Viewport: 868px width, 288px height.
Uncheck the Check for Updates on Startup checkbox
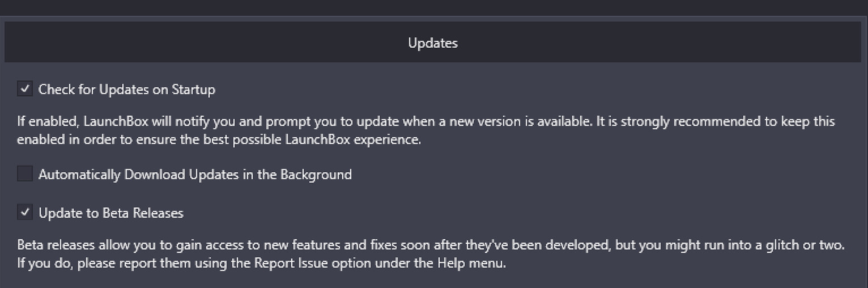[x=25, y=89]
